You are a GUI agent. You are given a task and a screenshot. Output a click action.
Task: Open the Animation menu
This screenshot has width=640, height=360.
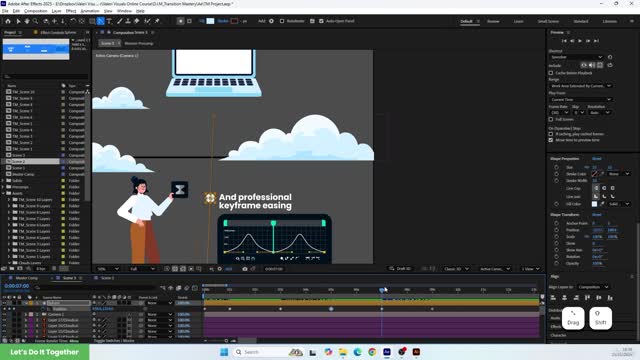(x=90, y=11)
